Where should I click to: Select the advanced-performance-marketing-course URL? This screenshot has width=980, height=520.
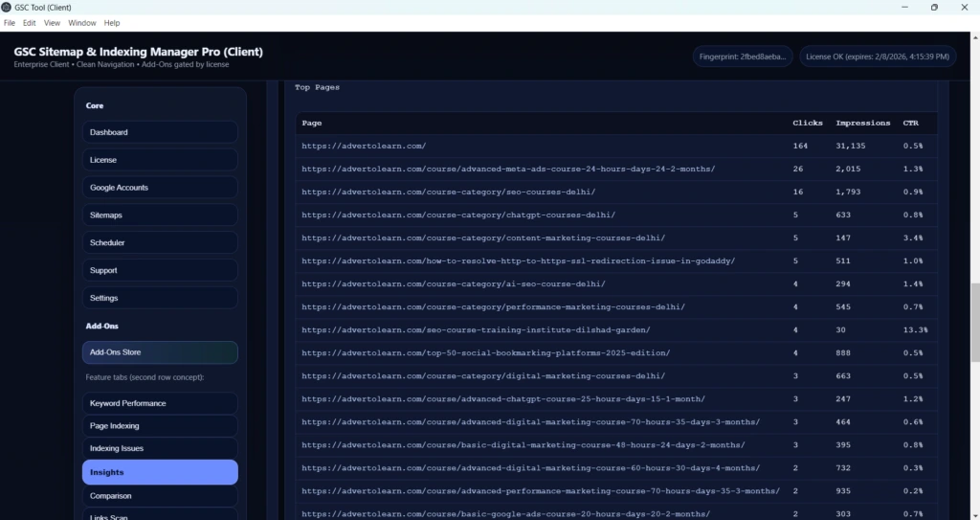tap(541, 491)
